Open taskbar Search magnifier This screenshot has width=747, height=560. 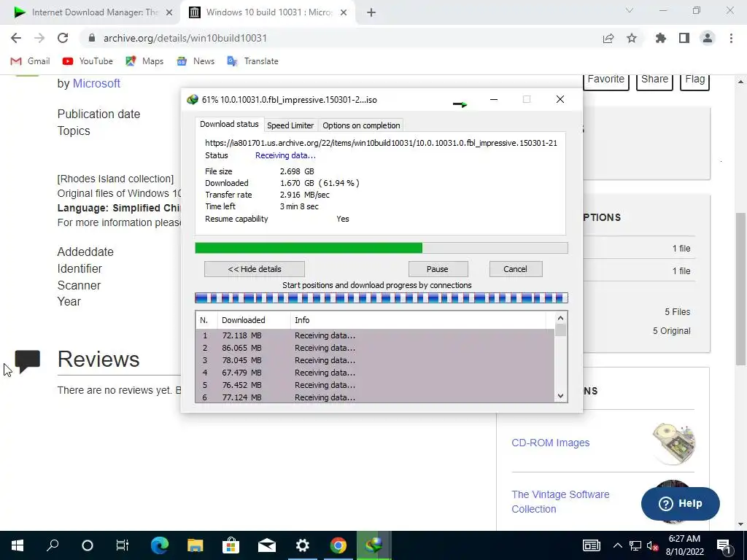[x=53, y=545]
